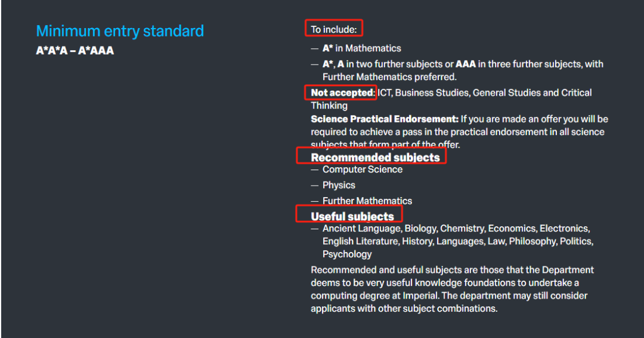Click 'A* in Mathematics' list item
The width and height of the screenshot is (644, 338).
(361, 48)
